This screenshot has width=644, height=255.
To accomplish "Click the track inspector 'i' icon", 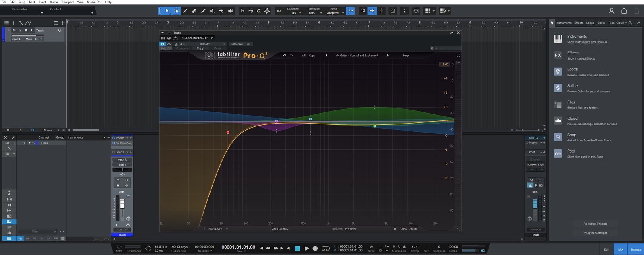I will click(13, 23).
